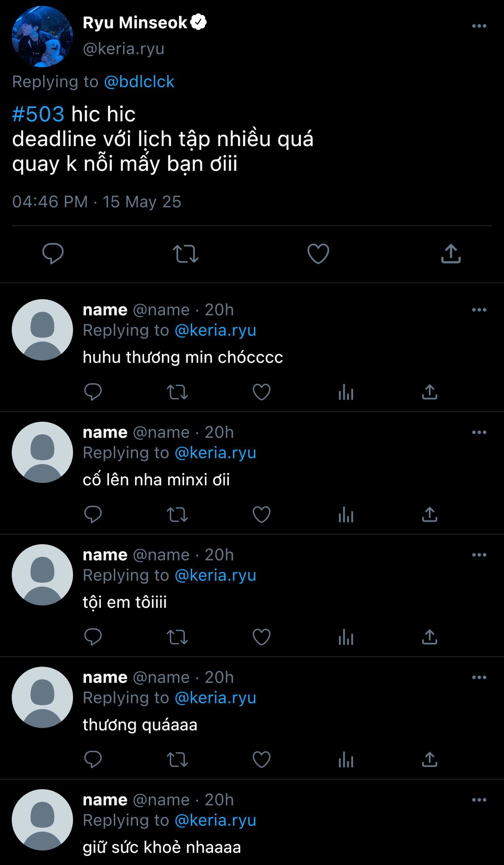Retweet the 'cố lên nha minxi ơii' reply
Image resolution: width=504 pixels, height=865 pixels.
(177, 515)
